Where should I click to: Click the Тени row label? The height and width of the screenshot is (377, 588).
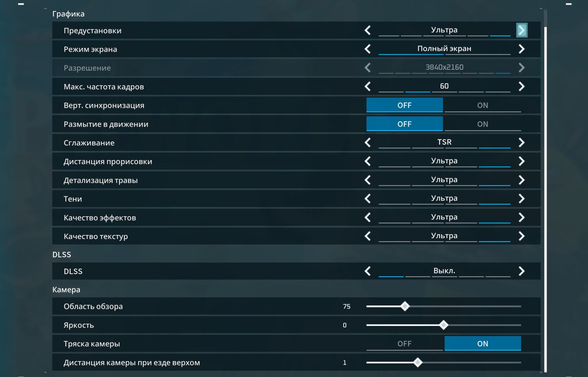pos(73,199)
